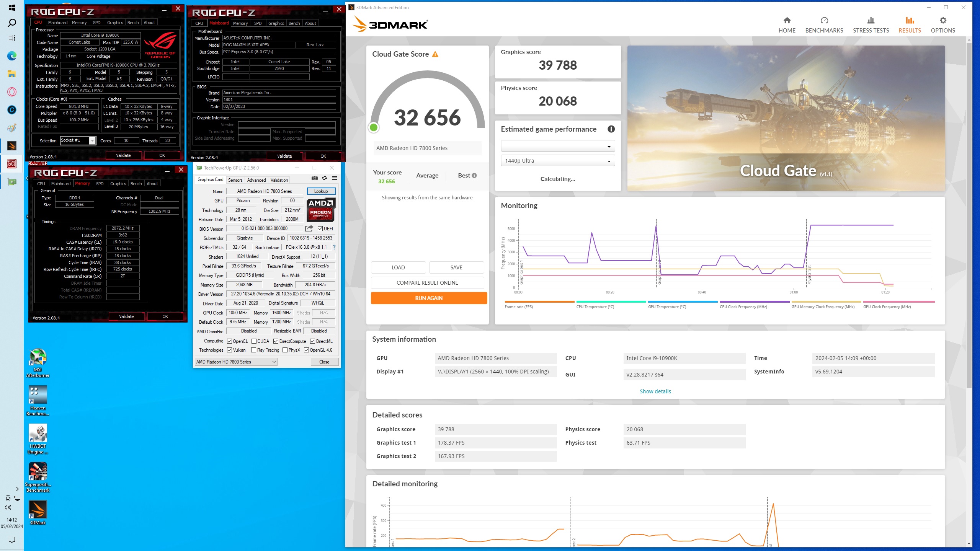
Task: Export BIOS using share arrow in GPU-Z
Action: pyautogui.click(x=309, y=228)
